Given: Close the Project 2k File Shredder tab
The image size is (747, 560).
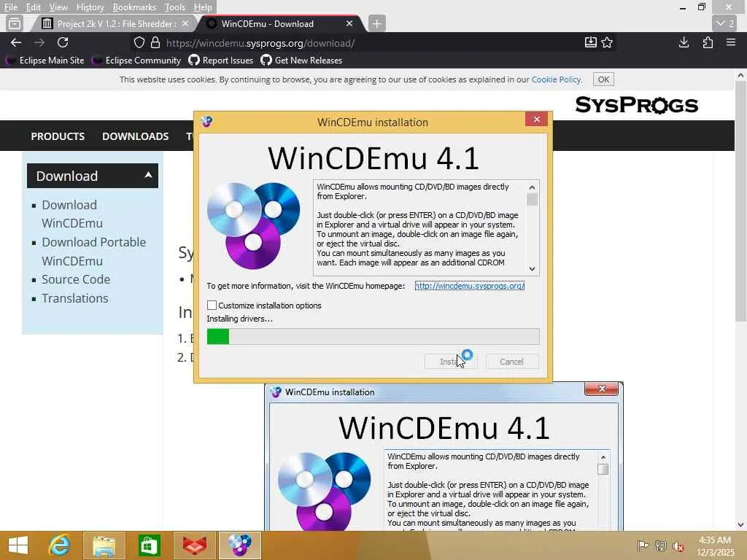Looking at the screenshot, I should [185, 23].
